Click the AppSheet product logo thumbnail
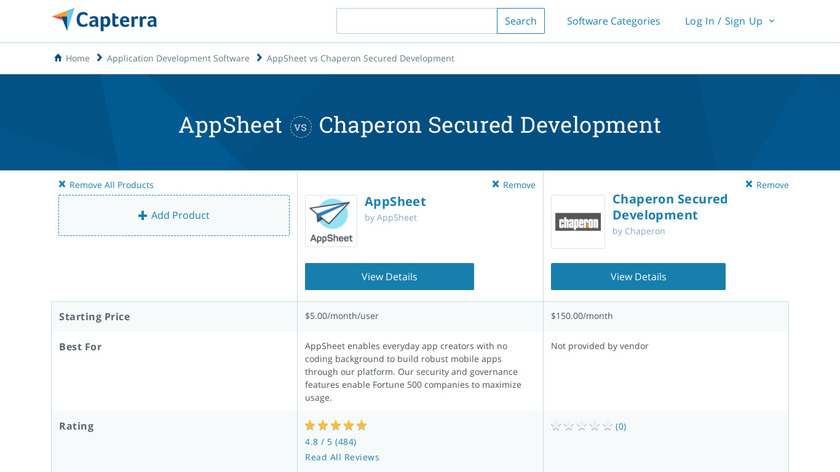 [x=331, y=221]
